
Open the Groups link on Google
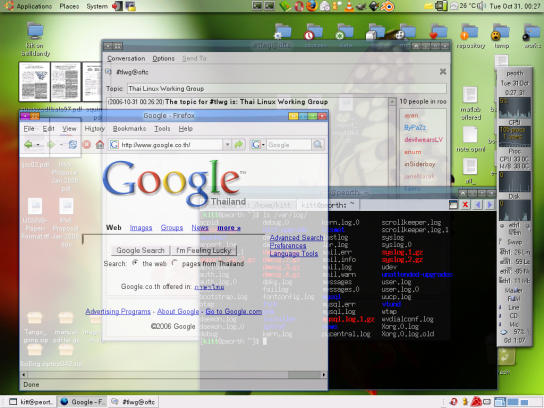(x=172, y=228)
